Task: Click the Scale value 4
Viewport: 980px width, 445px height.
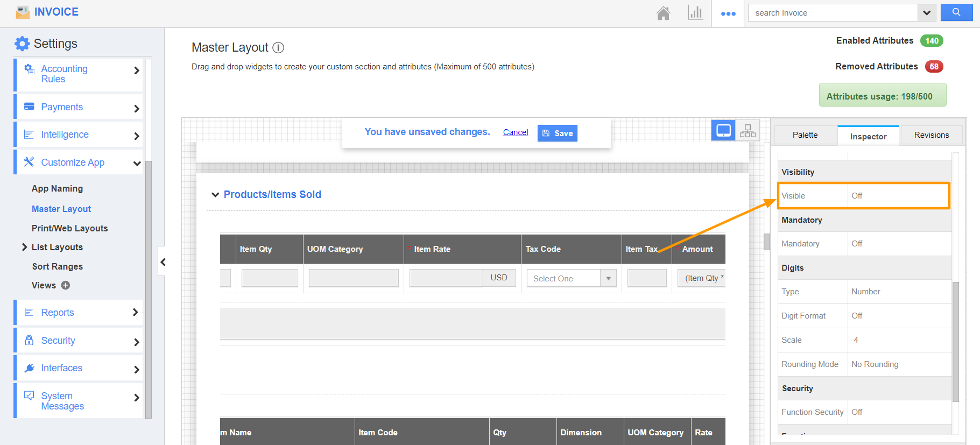Action: 899,340
